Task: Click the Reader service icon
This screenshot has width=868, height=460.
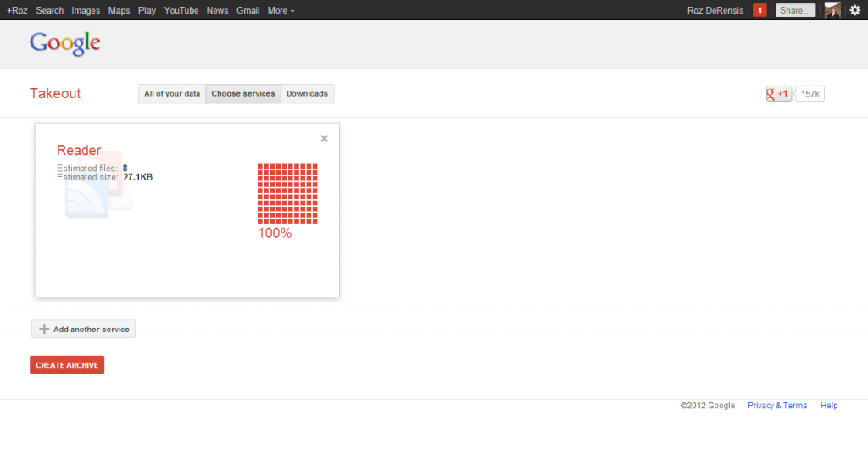Action: (x=100, y=186)
